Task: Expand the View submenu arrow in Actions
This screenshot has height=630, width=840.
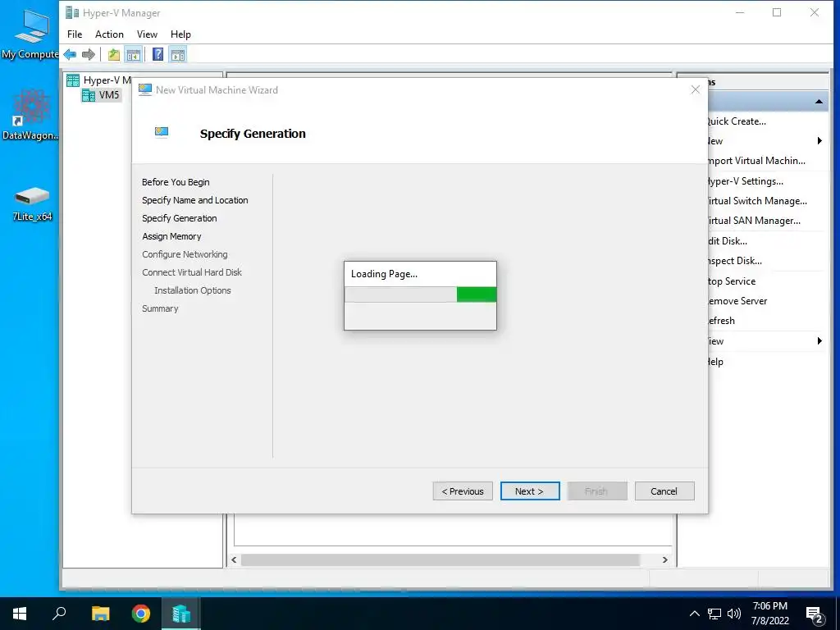Action: pos(819,340)
